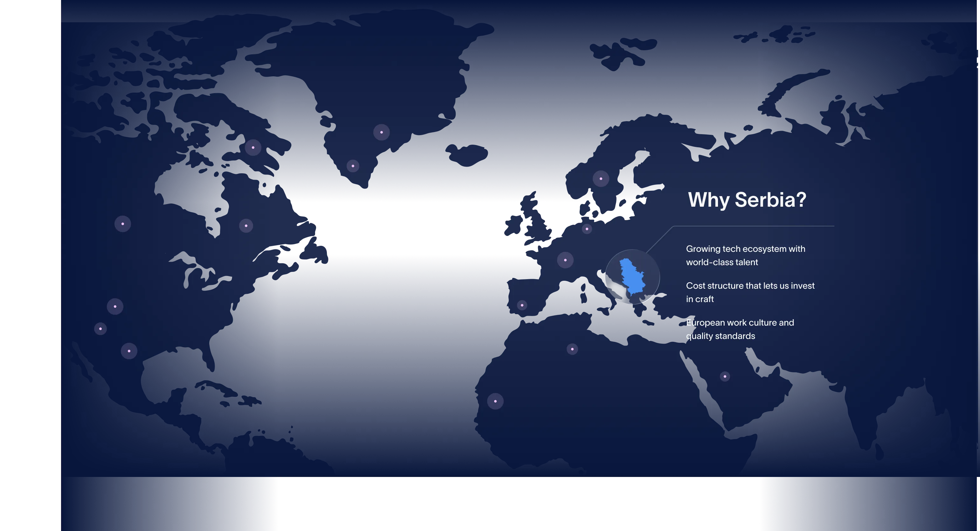Select the map dot over Spain

coord(521,305)
